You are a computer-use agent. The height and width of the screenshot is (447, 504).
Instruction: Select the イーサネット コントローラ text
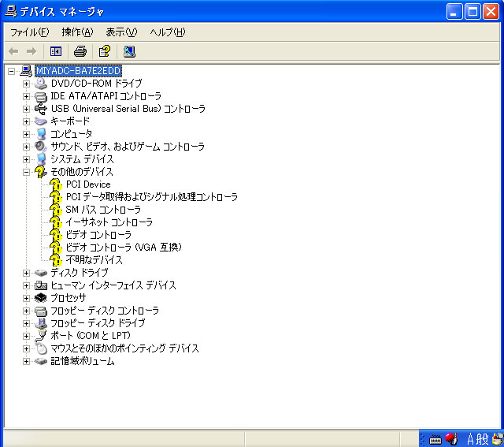109,222
